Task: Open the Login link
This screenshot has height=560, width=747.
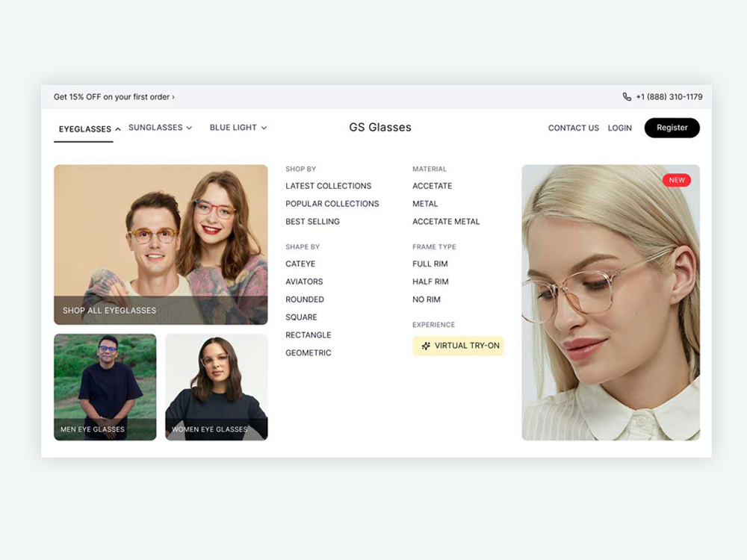Action: point(619,128)
